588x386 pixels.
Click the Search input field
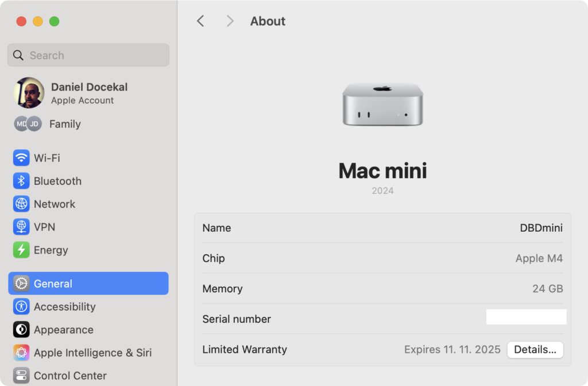[x=88, y=55]
